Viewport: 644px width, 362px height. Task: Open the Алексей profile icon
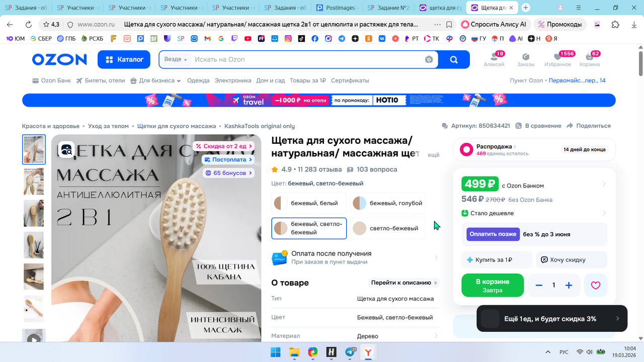click(494, 59)
